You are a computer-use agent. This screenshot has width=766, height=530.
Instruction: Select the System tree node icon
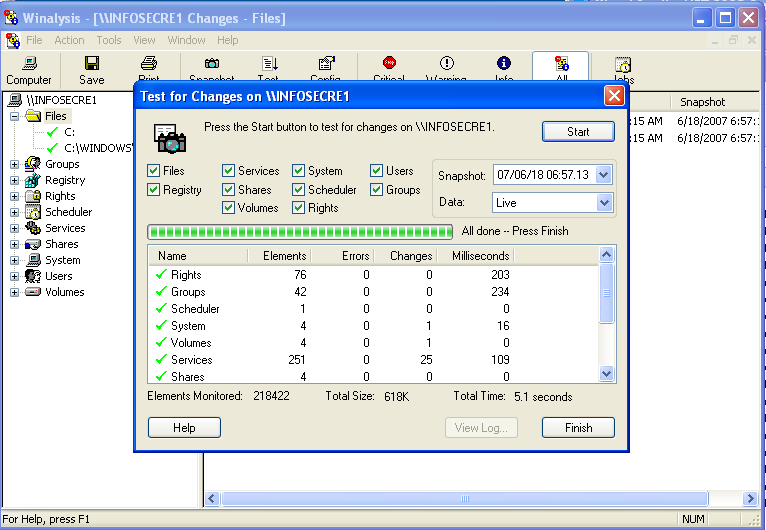[x=33, y=260]
